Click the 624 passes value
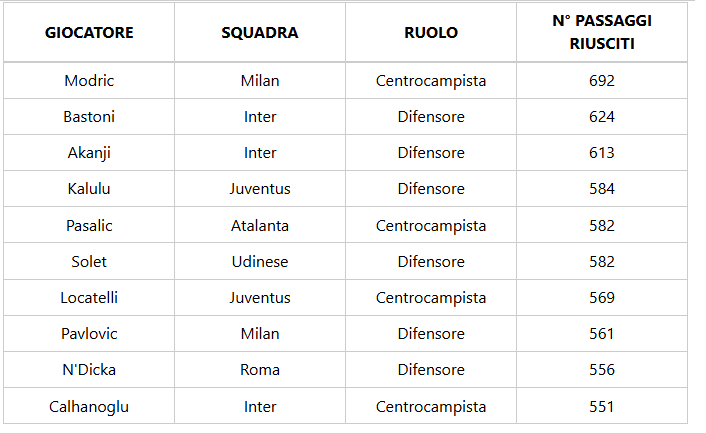Screen dimensions: 706x433 tap(602, 117)
